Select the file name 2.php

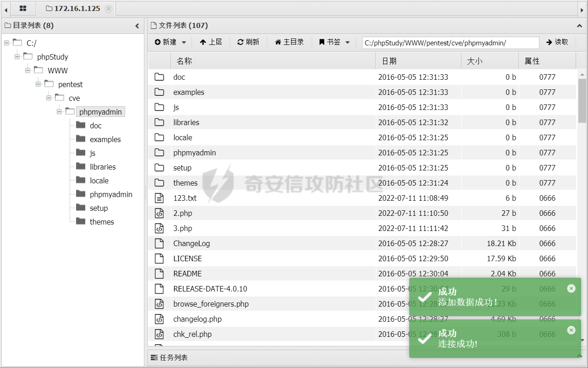point(183,213)
